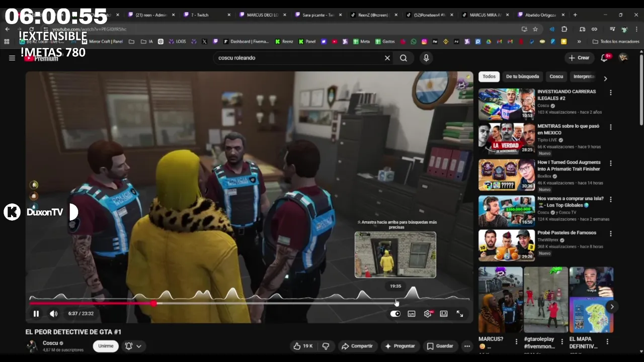Switch to the 'Abatido Ortigoza' browser tab
This screenshot has width=644, height=362.
coord(540,15)
